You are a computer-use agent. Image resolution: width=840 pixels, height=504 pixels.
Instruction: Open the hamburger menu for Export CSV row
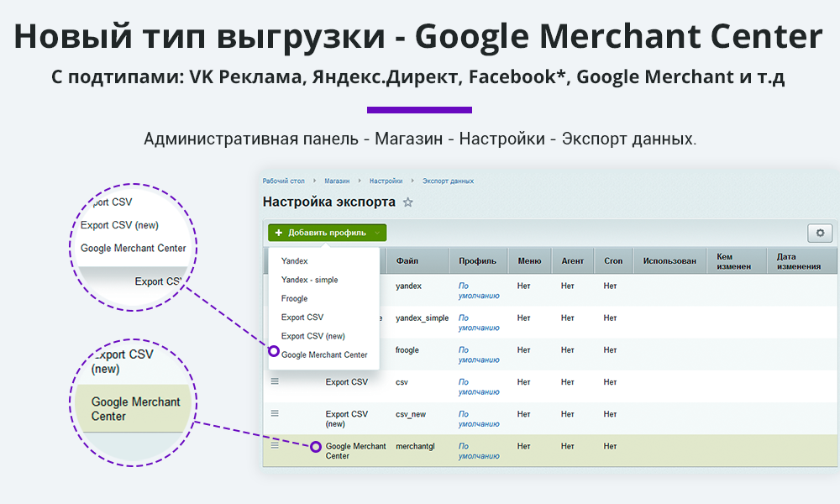[274, 381]
